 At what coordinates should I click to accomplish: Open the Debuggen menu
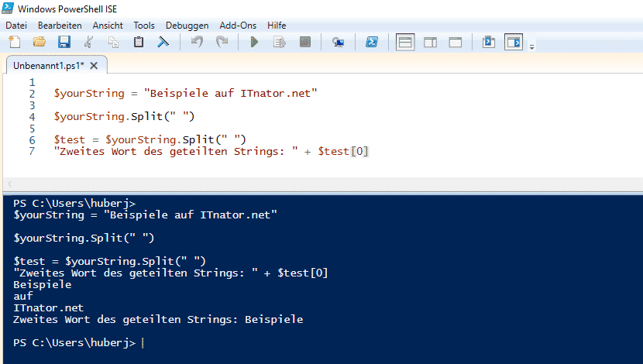pyautogui.click(x=187, y=26)
